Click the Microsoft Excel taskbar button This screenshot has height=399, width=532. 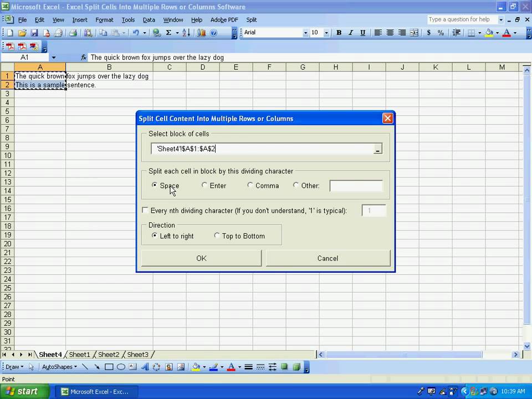[x=96, y=392]
